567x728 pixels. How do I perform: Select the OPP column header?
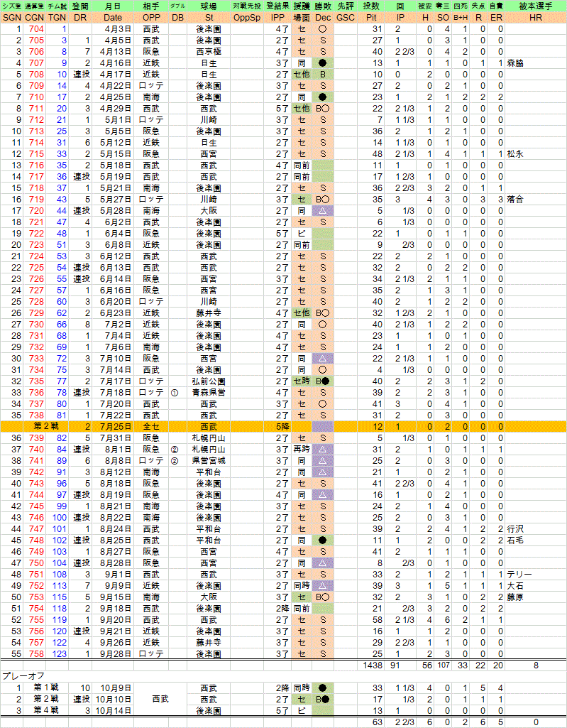(x=151, y=18)
